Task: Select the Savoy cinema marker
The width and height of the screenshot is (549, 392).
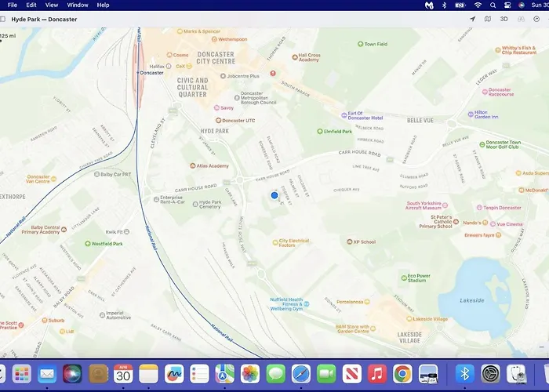Action: [x=216, y=108]
